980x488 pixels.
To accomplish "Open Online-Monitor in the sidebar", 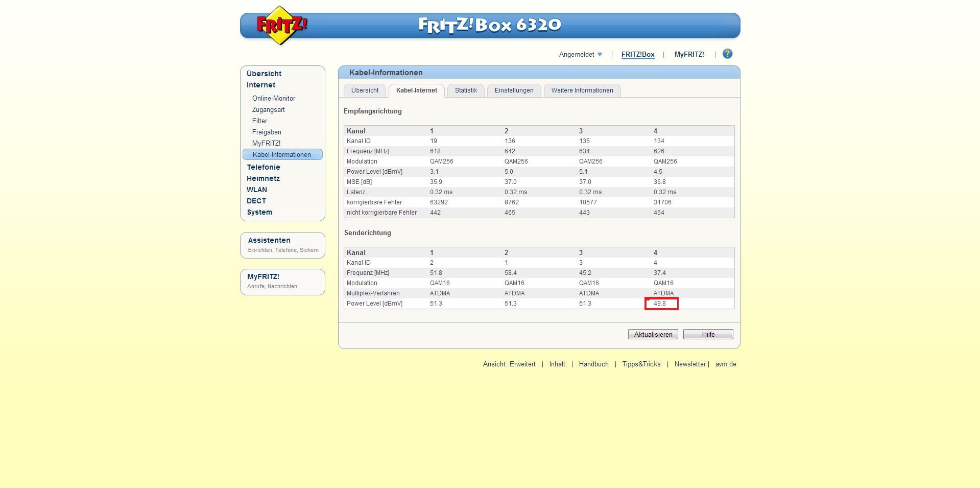I will pos(274,98).
